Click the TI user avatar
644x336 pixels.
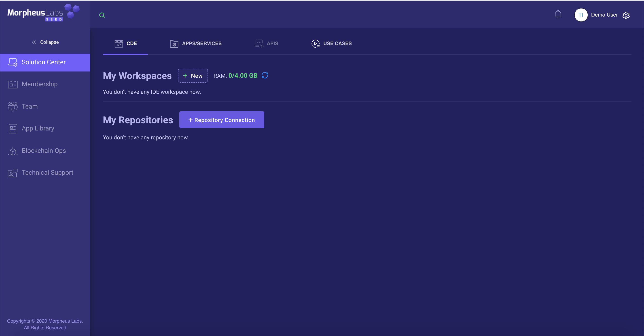tap(580, 15)
